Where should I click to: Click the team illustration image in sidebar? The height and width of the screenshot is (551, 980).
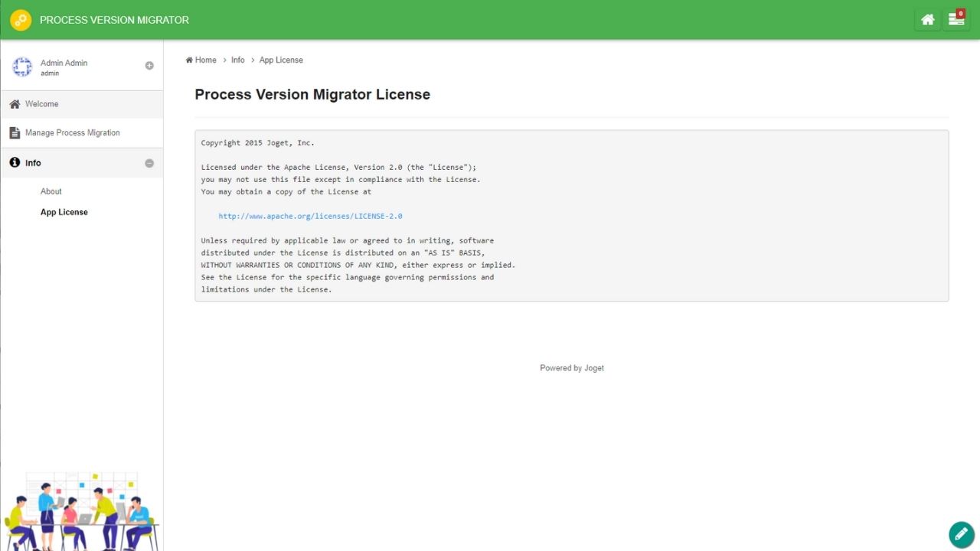coord(80,511)
